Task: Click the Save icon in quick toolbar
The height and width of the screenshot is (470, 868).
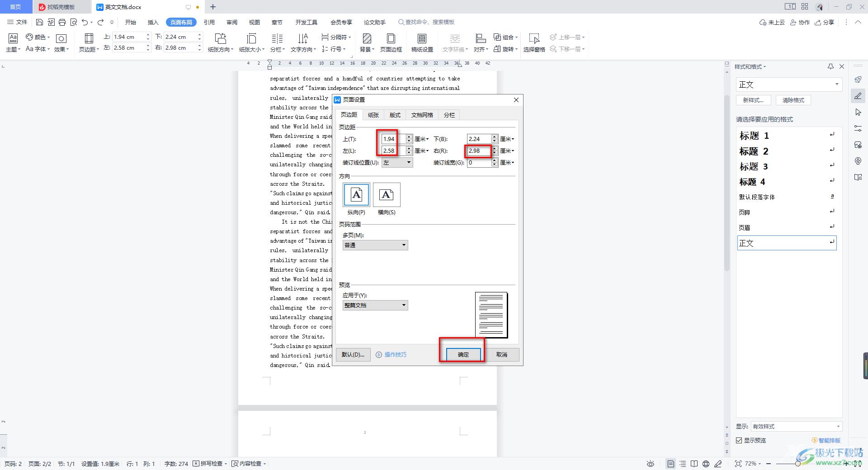Action: coord(39,22)
